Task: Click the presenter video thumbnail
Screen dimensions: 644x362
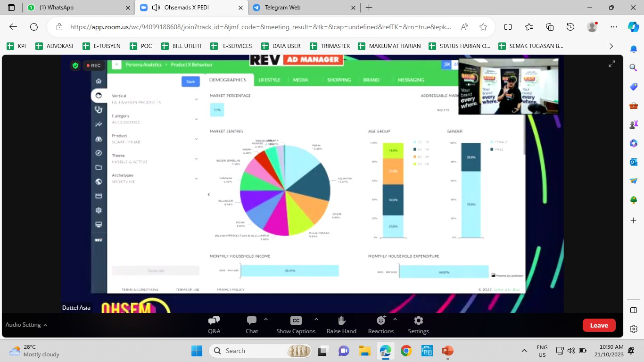Action: [x=508, y=86]
